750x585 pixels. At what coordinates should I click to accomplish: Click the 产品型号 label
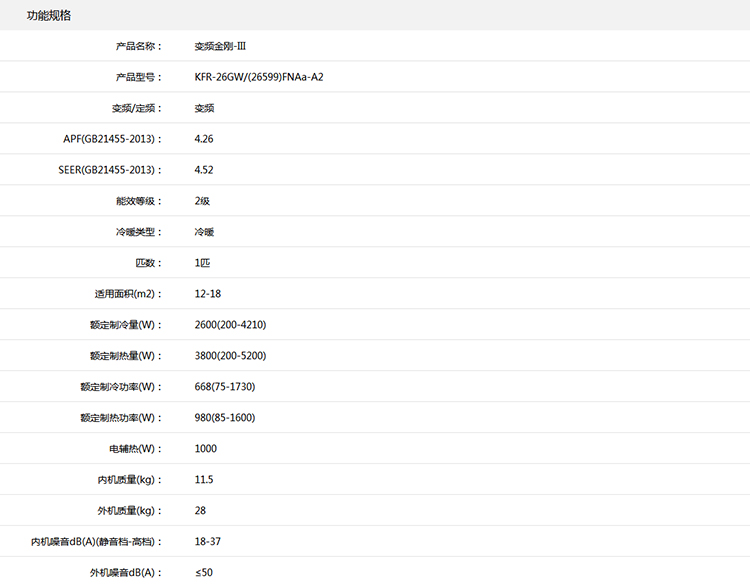(139, 77)
